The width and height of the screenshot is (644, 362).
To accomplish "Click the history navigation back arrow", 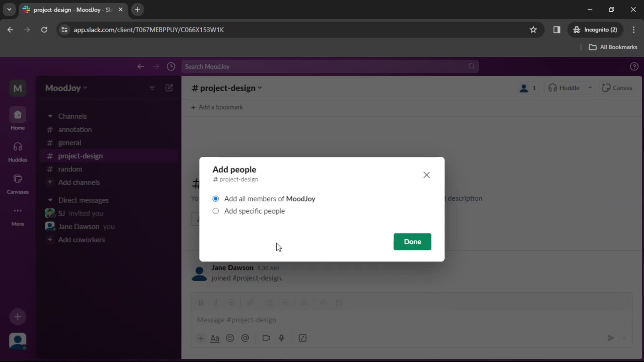I will 141,66.
